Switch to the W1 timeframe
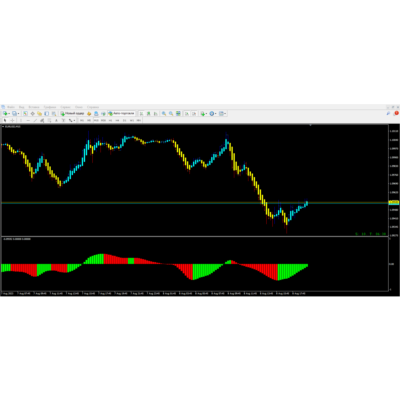The width and height of the screenshot is (400, 400). pos(131,120)
